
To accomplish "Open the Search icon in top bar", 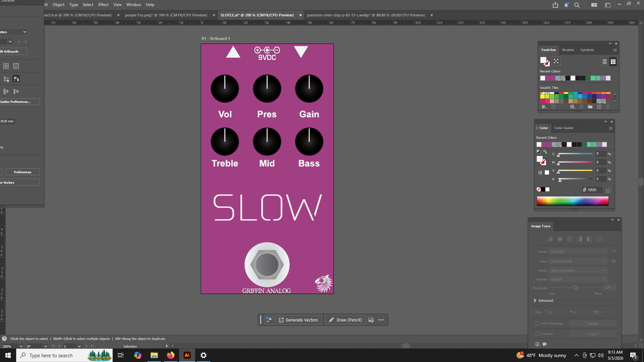I will point(577,5).
